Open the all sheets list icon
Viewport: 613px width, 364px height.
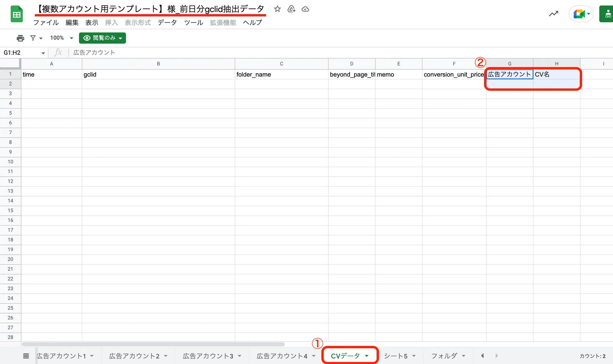point(26,356)
